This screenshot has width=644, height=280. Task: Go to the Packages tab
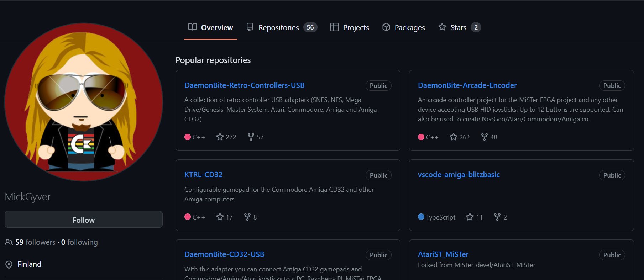click(403, 27)
